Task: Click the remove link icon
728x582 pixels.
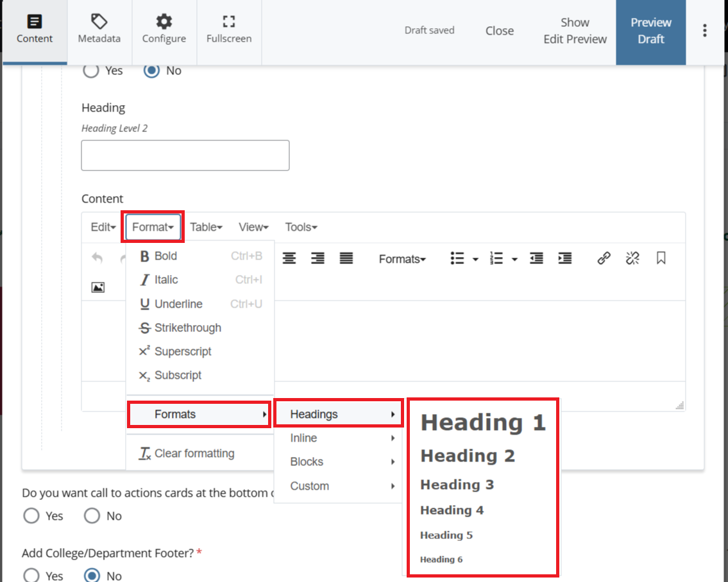Action: 632,258
